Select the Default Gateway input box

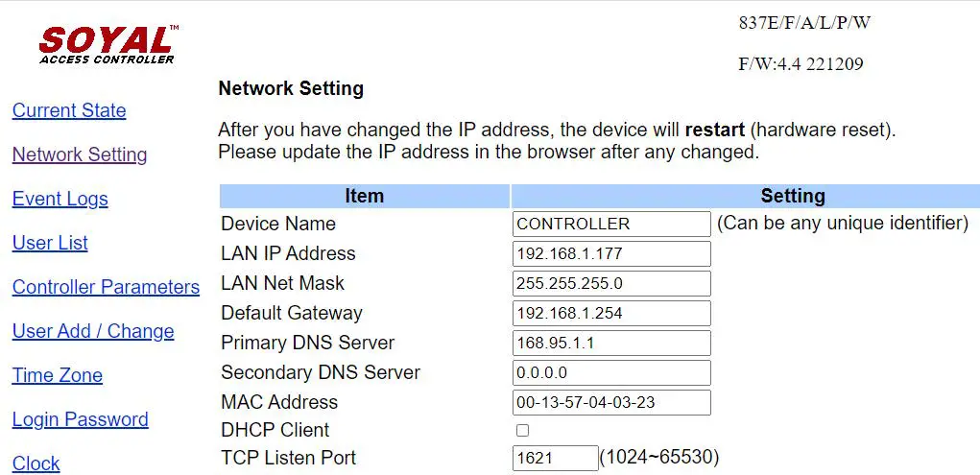[x=611, y=313]
